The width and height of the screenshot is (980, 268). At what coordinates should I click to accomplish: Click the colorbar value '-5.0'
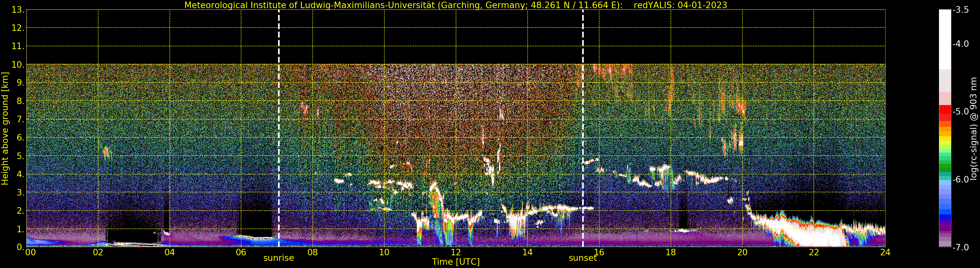tap(960, 111)
